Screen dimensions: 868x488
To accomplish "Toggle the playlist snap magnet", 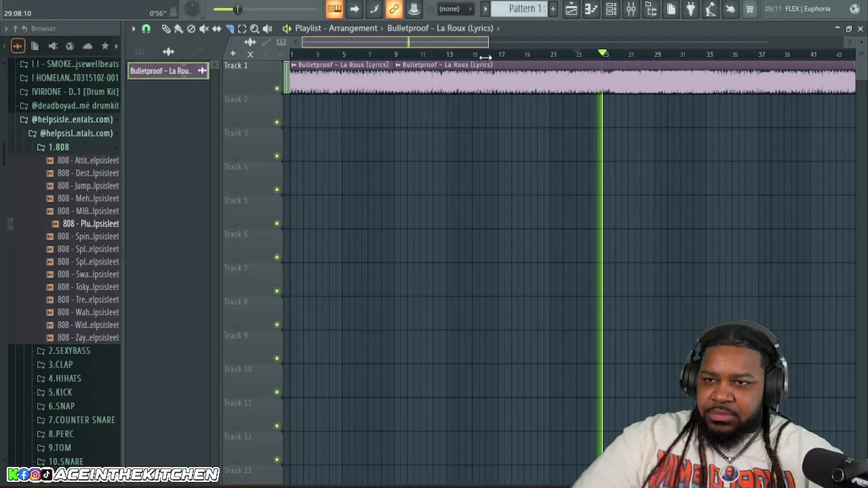I will pyautogui.click(x=146, y=28).
